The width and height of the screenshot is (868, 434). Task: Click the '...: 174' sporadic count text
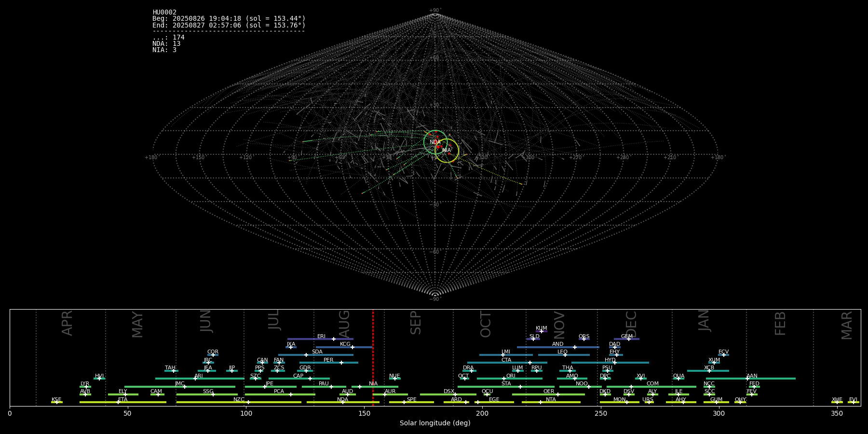[168, 38]
